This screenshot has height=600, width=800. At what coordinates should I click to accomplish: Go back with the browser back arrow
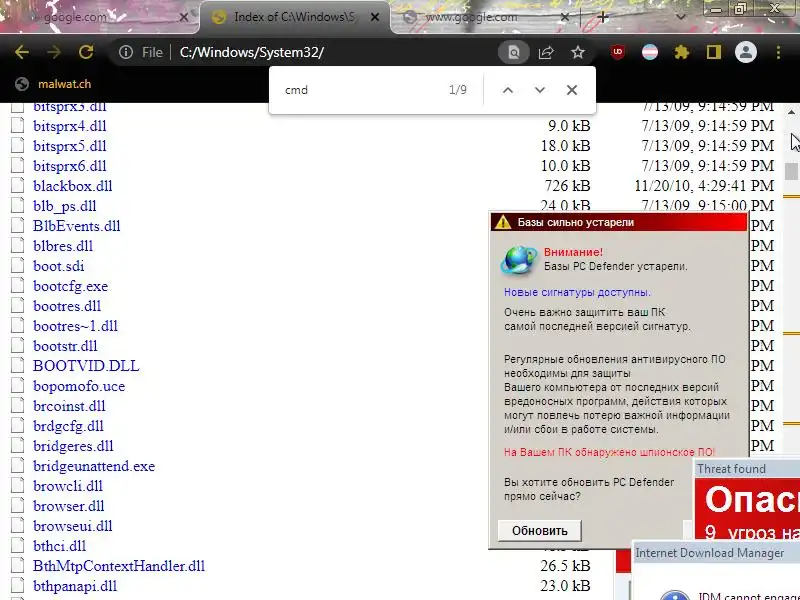click(x=21, y=52)
